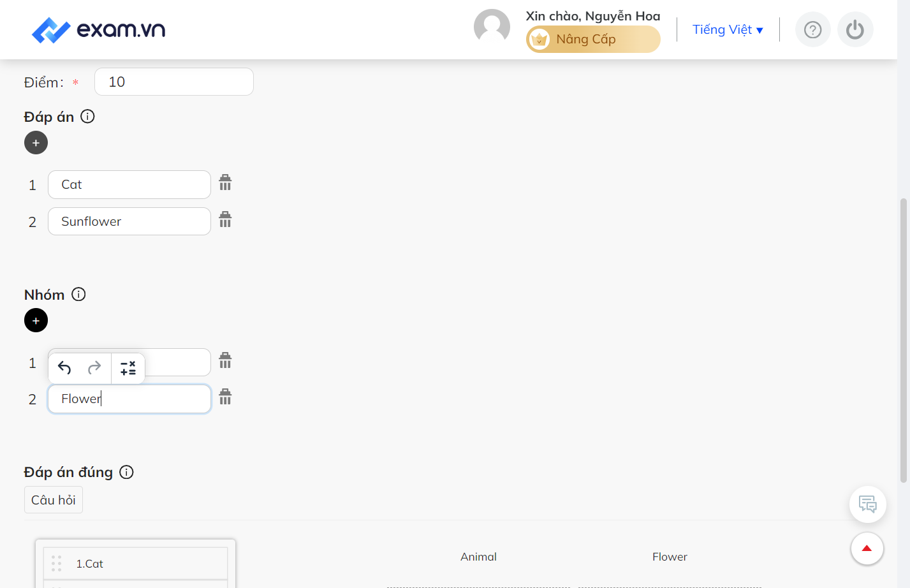Click the Flower column header

tap(670, 557)
